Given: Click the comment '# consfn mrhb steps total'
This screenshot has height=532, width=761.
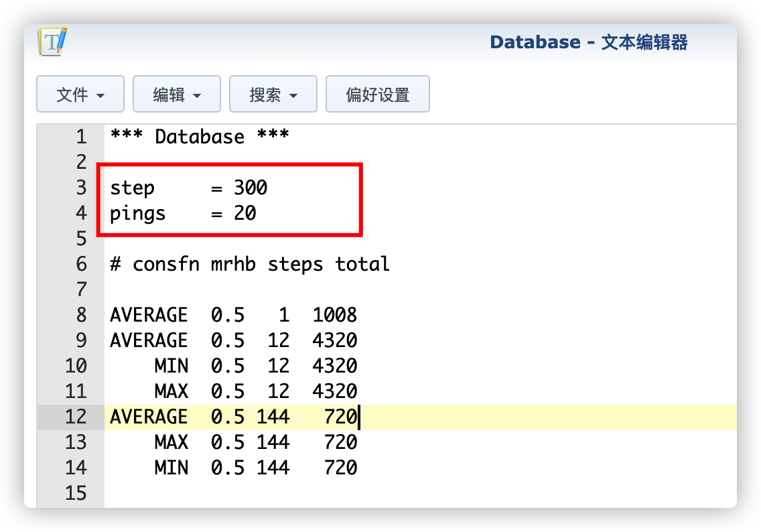Looking at the screenshot, I should (249, 265).
